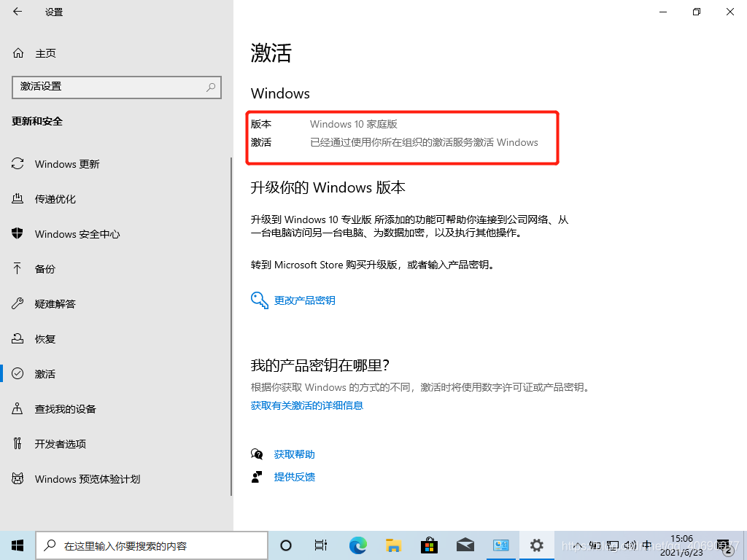Click the 恢复 icon
747x560 pixels.
(18, 338)
